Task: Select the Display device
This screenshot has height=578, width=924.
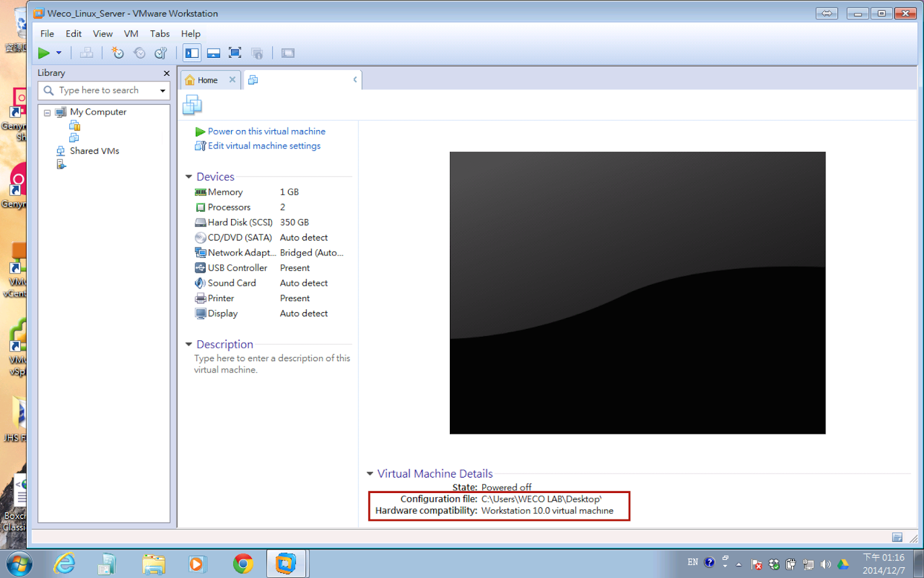Action: [x=269, y=313]
